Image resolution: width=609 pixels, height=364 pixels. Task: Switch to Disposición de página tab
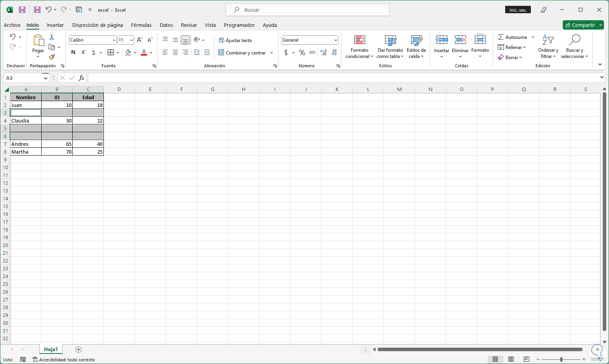click(x=98, y=25)
